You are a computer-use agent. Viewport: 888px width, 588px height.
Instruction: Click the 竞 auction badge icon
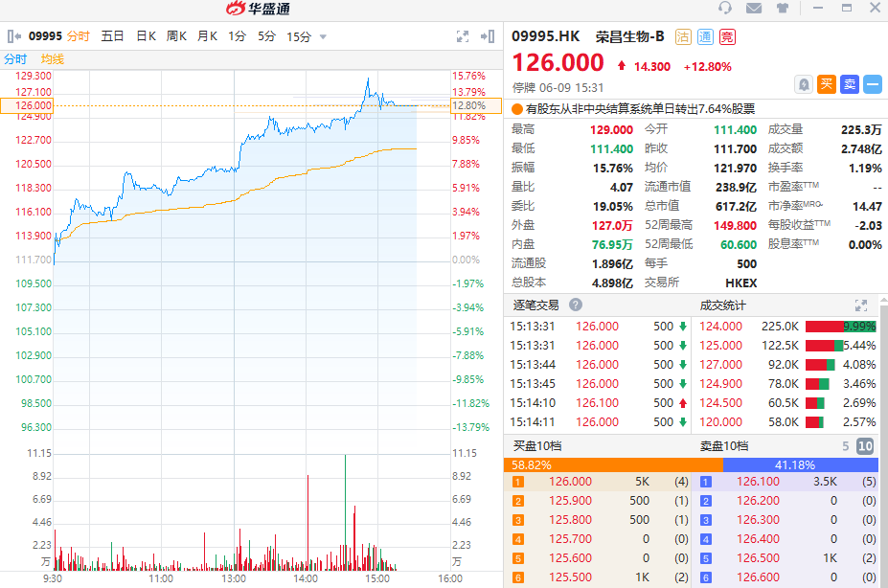pyautogui.click(x=727, y=37)
